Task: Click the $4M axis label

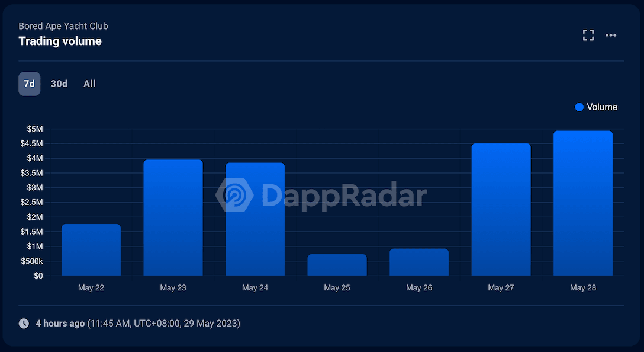Action: [34, 158]
